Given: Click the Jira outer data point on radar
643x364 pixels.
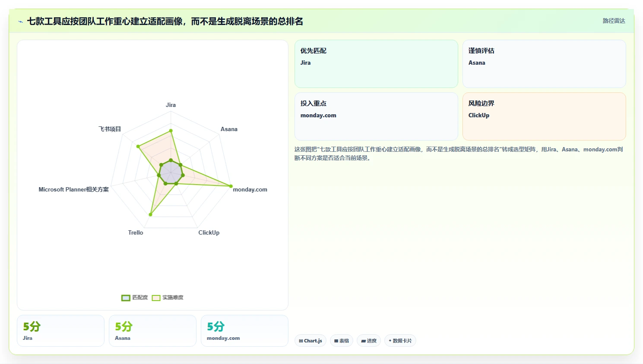Looking at the screenshot, I should 171,131.
